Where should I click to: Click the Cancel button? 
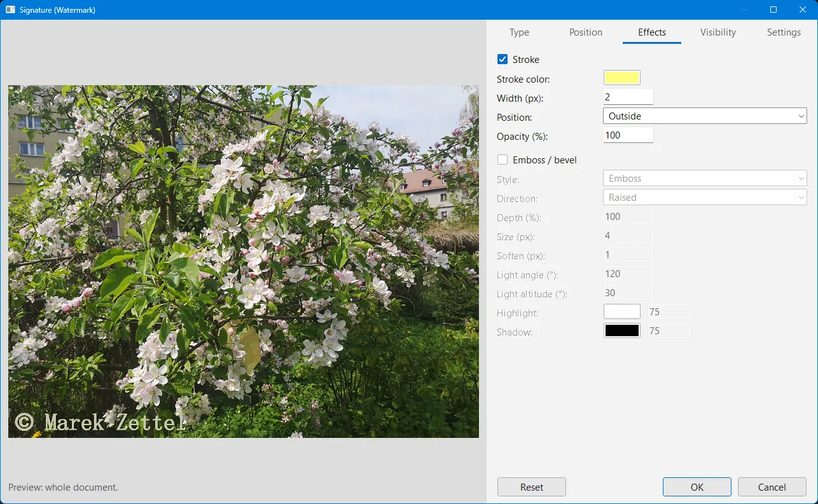[772, 487]
